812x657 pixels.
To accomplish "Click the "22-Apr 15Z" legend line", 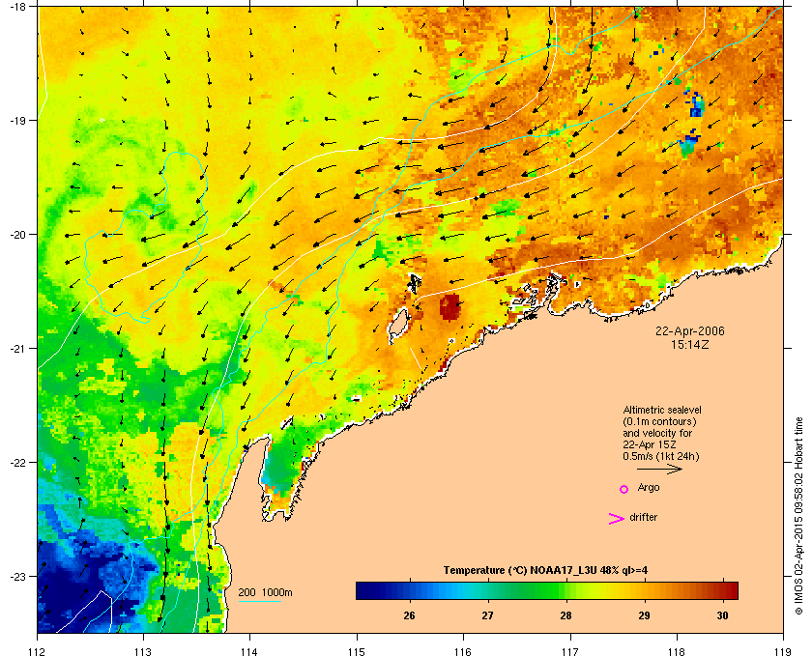I will click(650, 444).
